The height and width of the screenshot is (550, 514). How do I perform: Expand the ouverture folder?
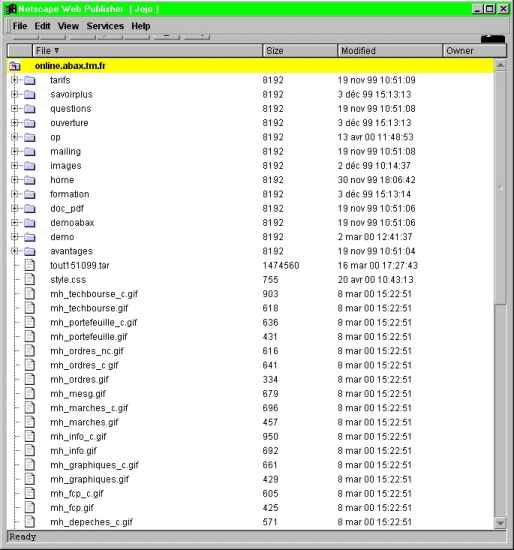click(x=14, y=123)
